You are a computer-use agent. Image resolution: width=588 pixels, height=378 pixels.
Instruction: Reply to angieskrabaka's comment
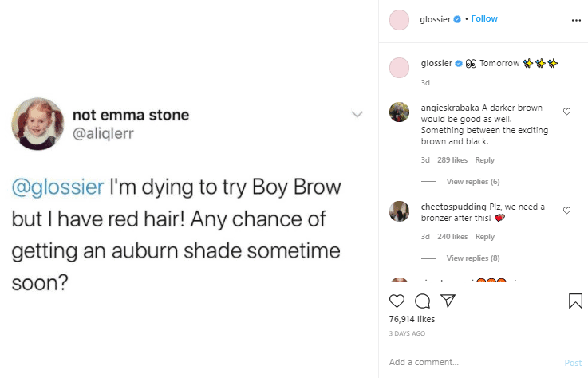tap(485, 160)
